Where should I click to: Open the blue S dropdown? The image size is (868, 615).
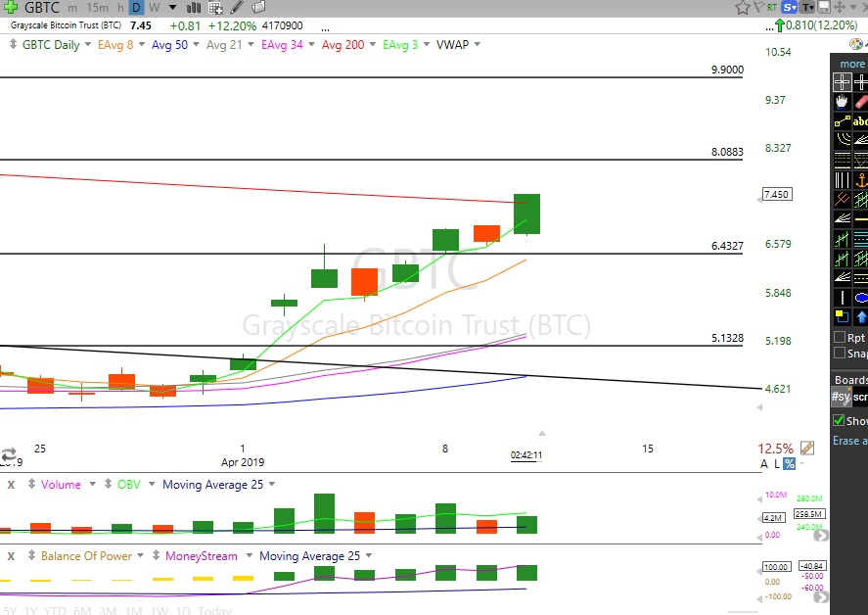click(790, 8)
